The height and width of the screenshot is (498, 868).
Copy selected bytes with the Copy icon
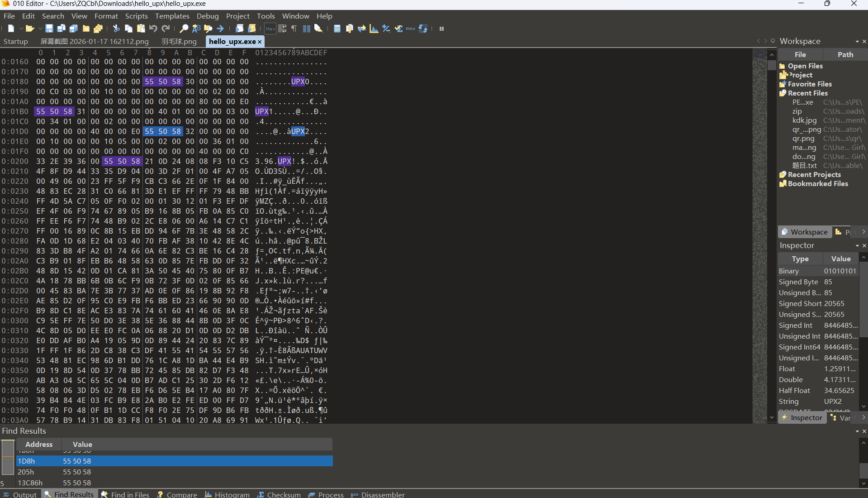coord(128,29)
